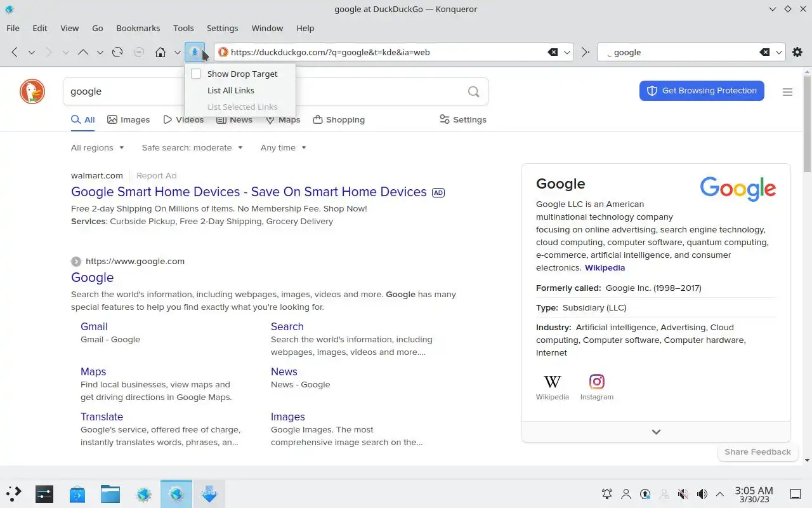Expand the Google info panel chevron
Viewport: 812px width, 508px height.
coord(656,432)
